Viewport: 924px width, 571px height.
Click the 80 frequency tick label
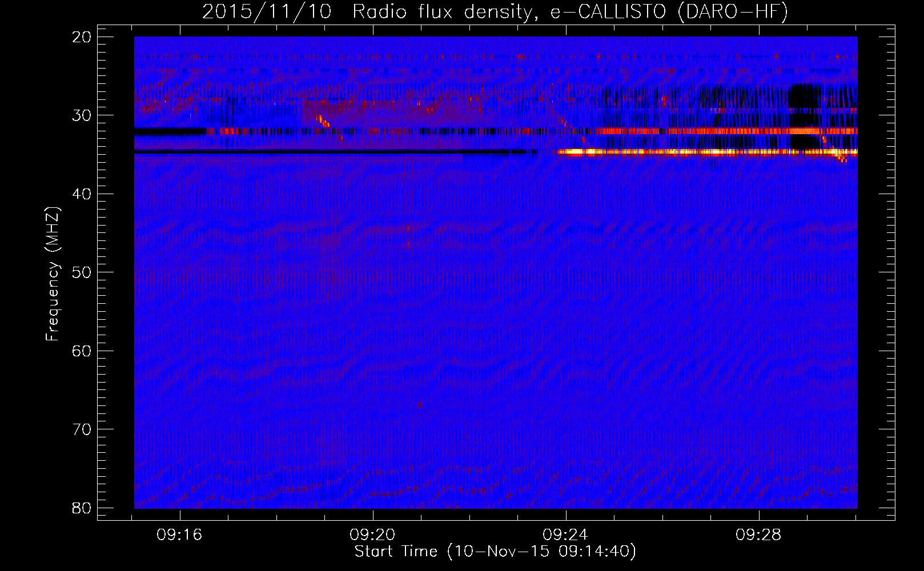pos(82,508)
